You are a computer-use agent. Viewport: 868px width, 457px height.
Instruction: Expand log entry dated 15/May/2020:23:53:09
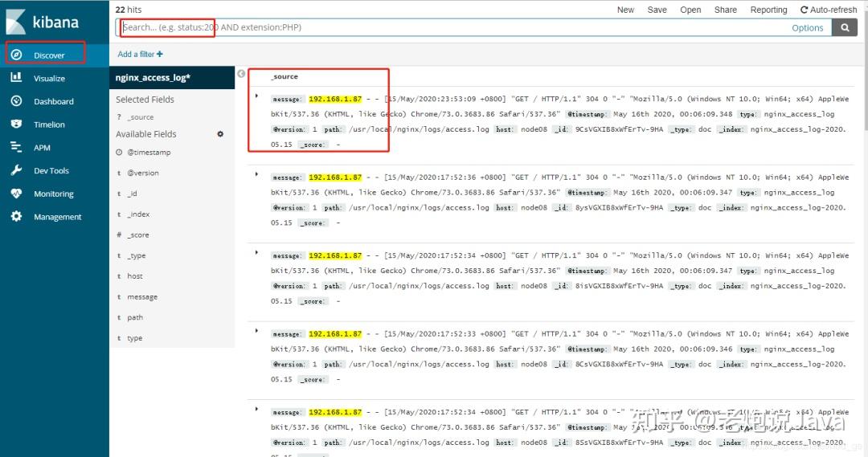(x=256, y=96)
